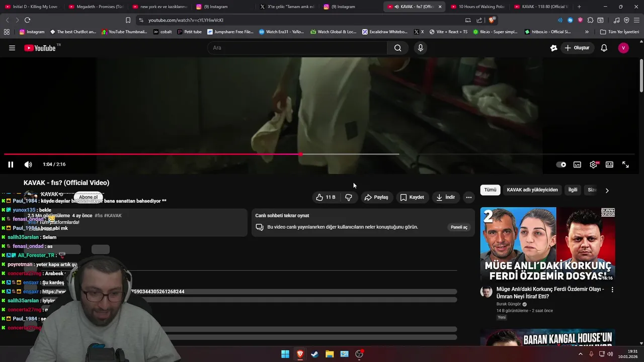Close the active KAVAK - fıs? tab

tap(440, 7)
